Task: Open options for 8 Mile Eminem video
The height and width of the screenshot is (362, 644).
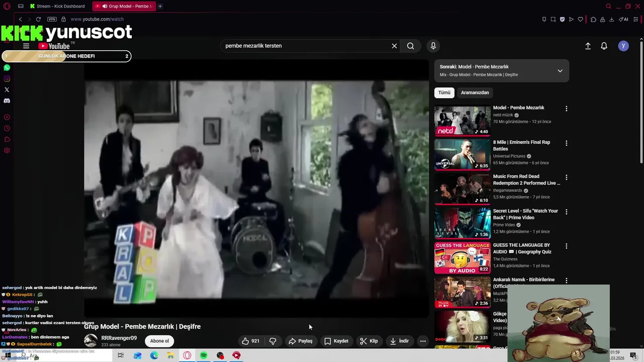Action: coord(567,143)
